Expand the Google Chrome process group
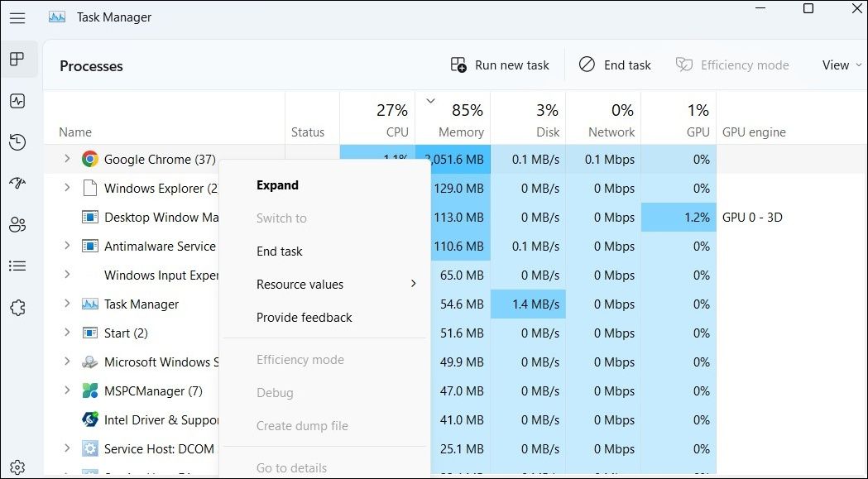The width and height of the screenshot is (868, 479). point(67,159)
